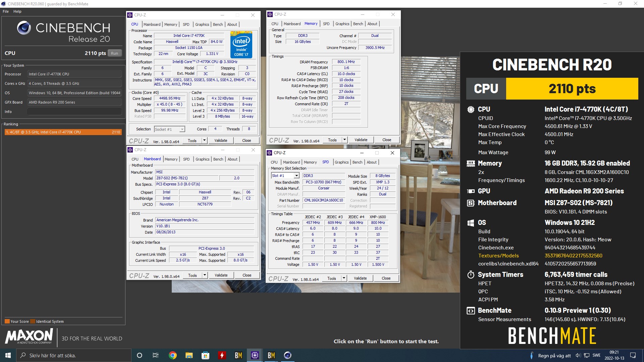Open the Help menu in Cinebench
The width and height of the screenshot is (644, 362).
click(x=17, y=11)
